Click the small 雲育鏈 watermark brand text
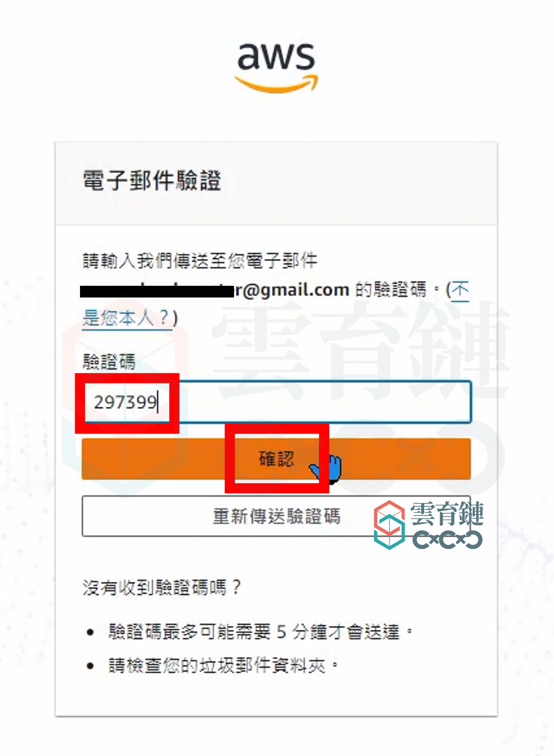Viewport: 554px width, 756px height. (x=447, y=513)
